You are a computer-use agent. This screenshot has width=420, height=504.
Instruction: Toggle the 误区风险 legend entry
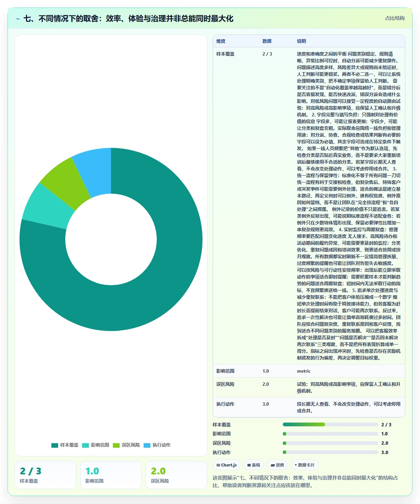coord(126,445)
